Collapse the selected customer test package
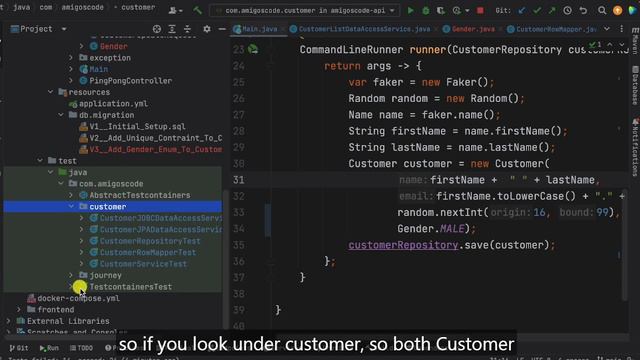Image resolution: width=640 pixels, height=360 pixels. click(71, 207)
